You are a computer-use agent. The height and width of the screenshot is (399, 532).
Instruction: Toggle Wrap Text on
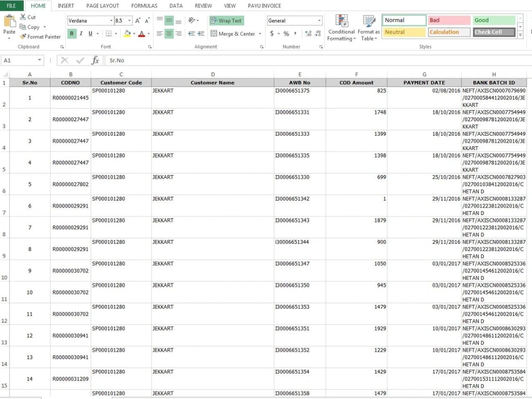[226, 20]
